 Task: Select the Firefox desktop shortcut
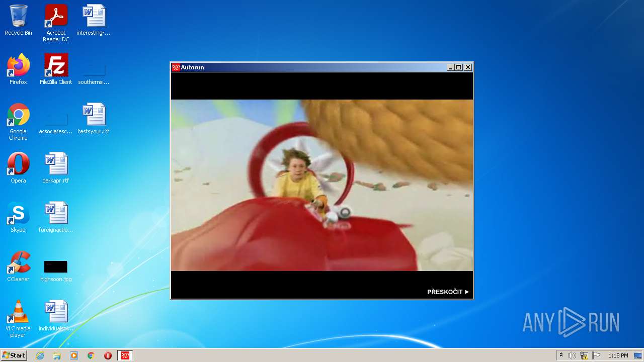pos(18,69)
